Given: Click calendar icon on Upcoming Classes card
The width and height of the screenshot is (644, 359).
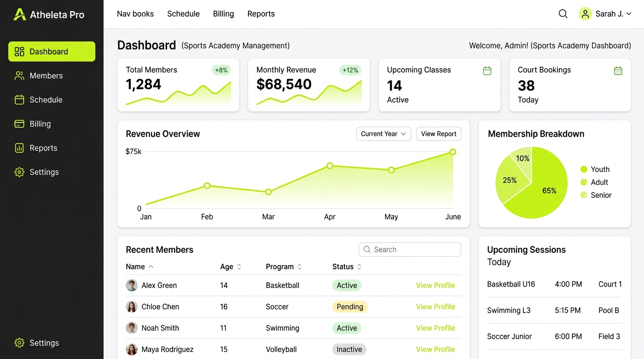Looking at the screenshot, I should (x=487, y=71).
